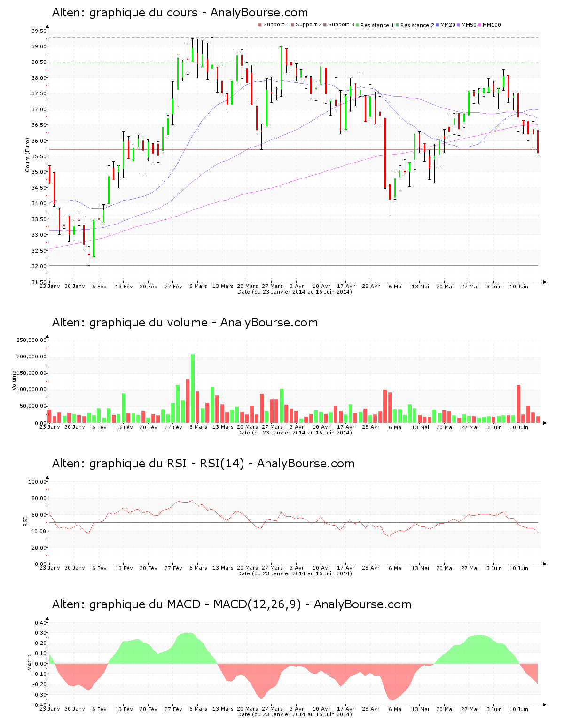This screenshot has height=728, width=564.
Task: Click '6 Mars' date on price chart
Action: tap(198, 286)
